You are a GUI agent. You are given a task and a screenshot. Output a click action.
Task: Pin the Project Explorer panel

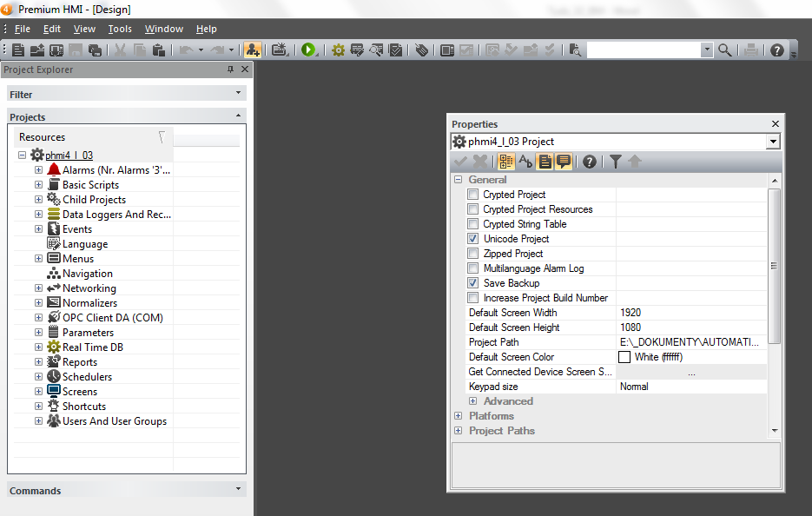click(x=230, y=69)
